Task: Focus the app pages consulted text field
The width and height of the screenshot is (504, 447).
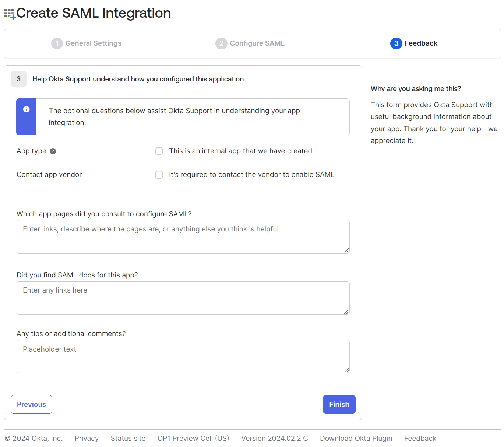Action: point(183,237)
